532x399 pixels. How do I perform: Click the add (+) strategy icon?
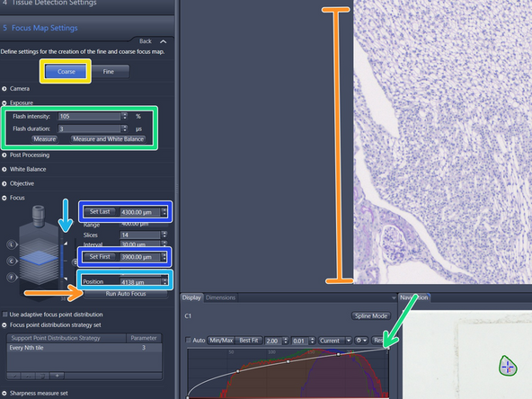point(57,376)
